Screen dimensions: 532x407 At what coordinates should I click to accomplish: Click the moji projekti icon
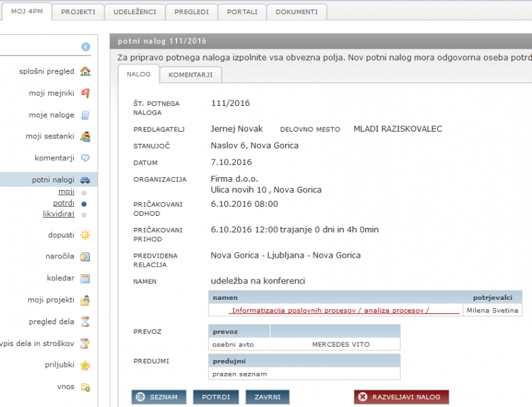(85, 300)
